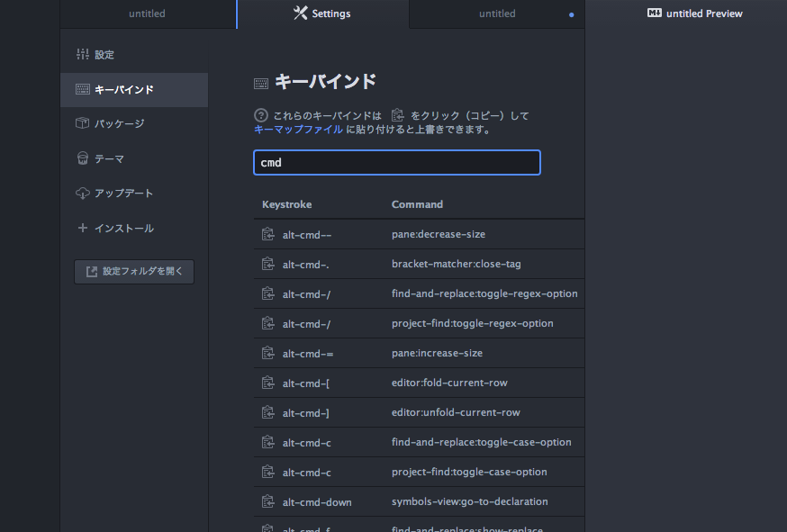This screenshot has width=787, height=532.
Task: Copy the alt-cmd-= keybinding via its copy icon
Action: [x=267, y=353]
